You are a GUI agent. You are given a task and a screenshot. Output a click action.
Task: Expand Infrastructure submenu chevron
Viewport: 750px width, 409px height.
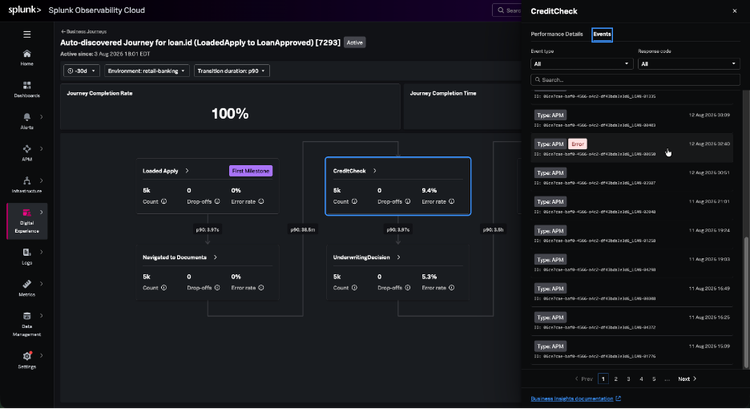41,180
